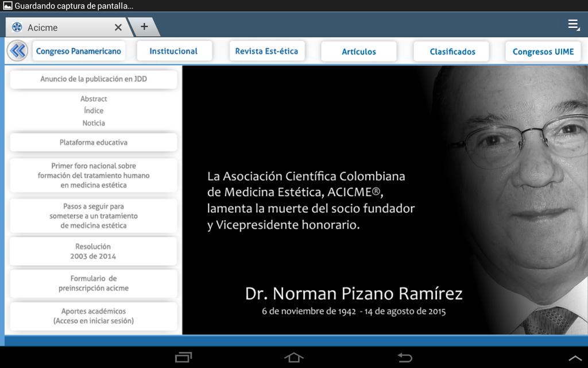Click Anuncio de la publicación en JDD
Screen dimensions: 588x368
point(94,79)
